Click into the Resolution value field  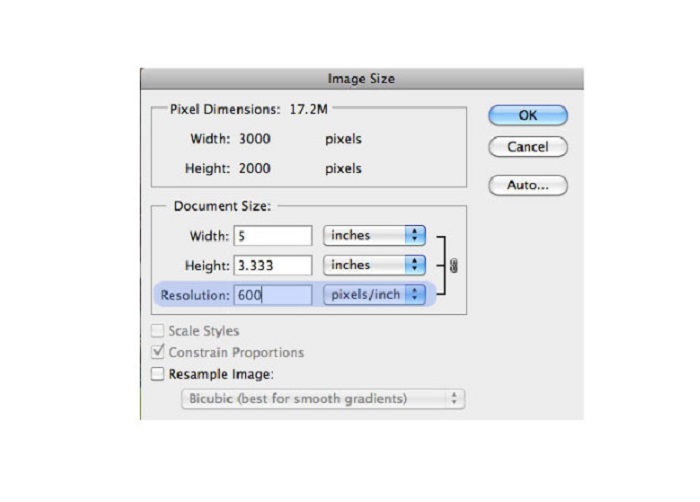click(273, 295)
